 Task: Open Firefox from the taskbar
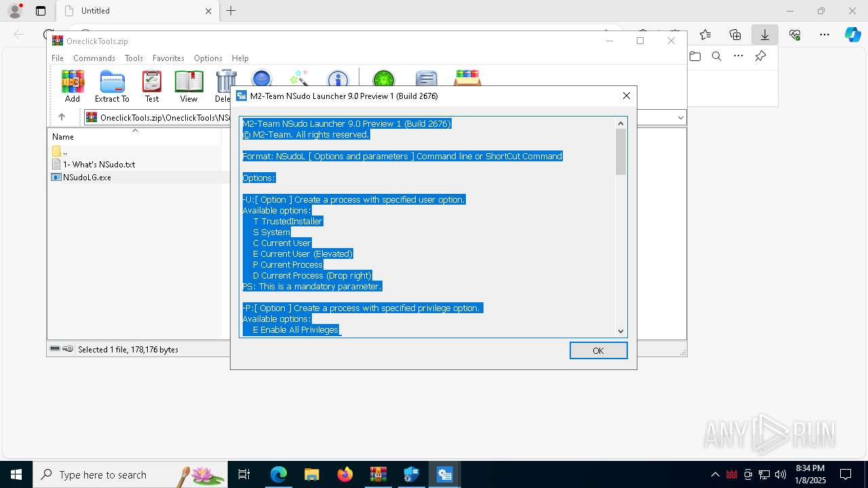point(345,474)
